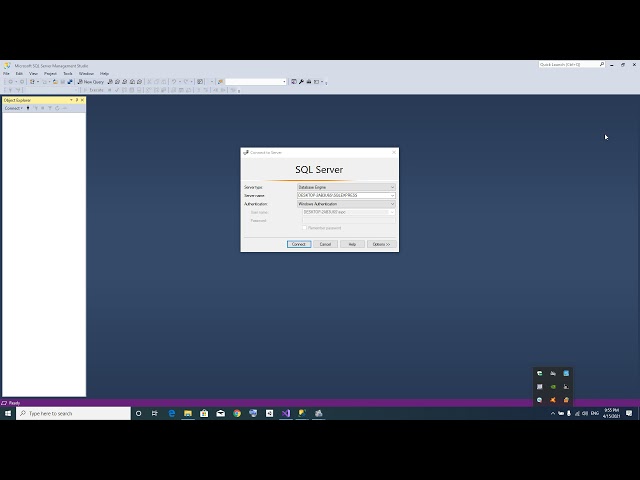Click the Execute button in the SQL toolbar
This screenshot has height=480, width=640.
click(94, 90)
